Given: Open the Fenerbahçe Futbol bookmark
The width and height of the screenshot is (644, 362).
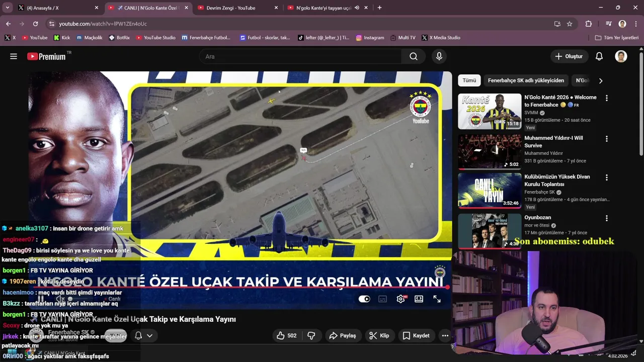Looking at the screenshot, I should [206, 38].
